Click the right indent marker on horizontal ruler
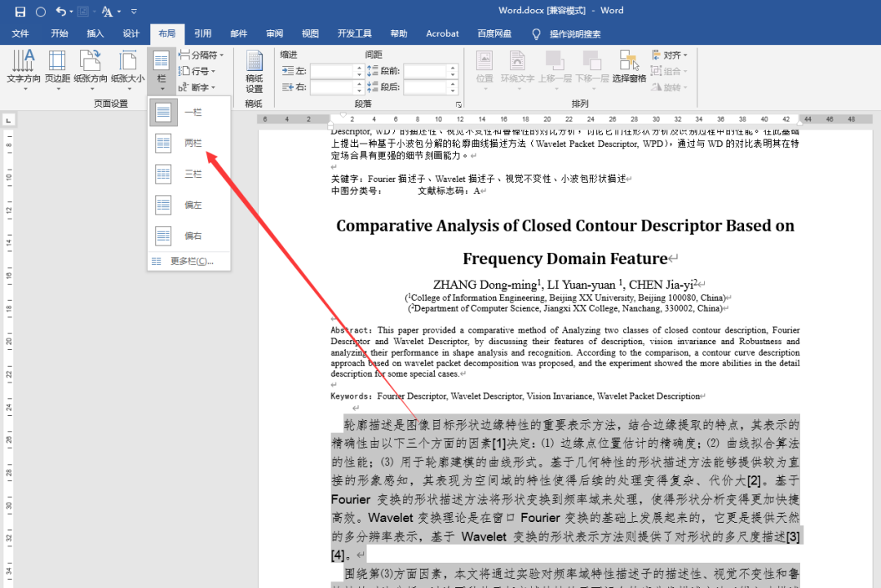 [x=800, y=123]
